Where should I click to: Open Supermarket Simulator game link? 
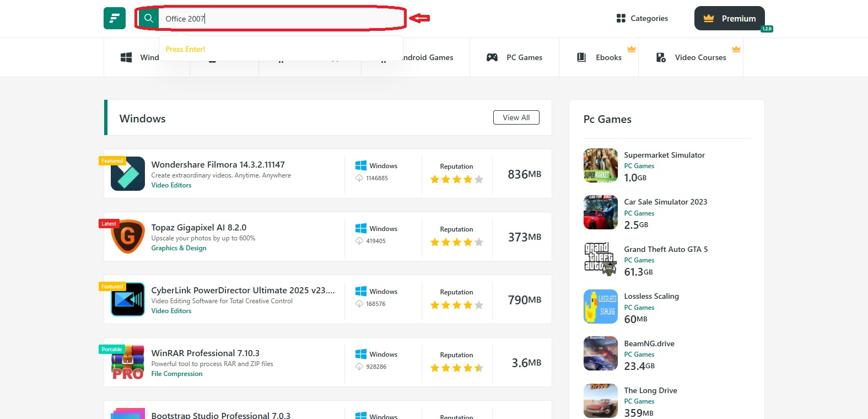click(664, 155)
